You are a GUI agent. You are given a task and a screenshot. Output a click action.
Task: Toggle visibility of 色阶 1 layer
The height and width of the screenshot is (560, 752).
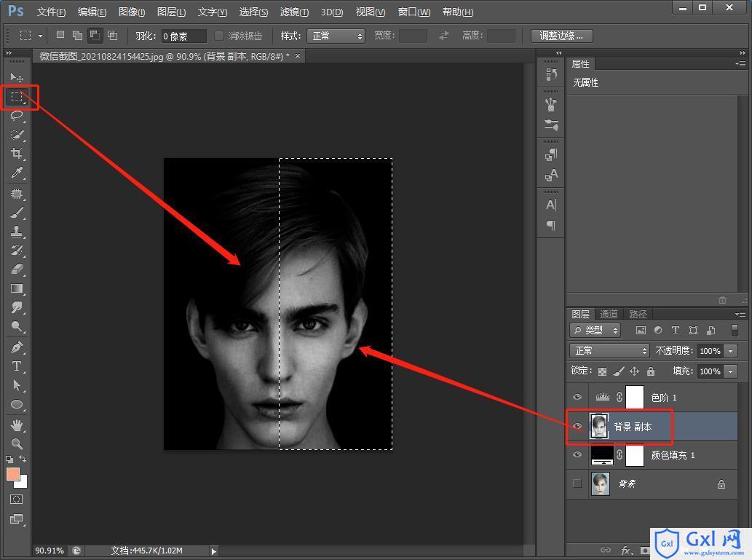coord(577,397)
